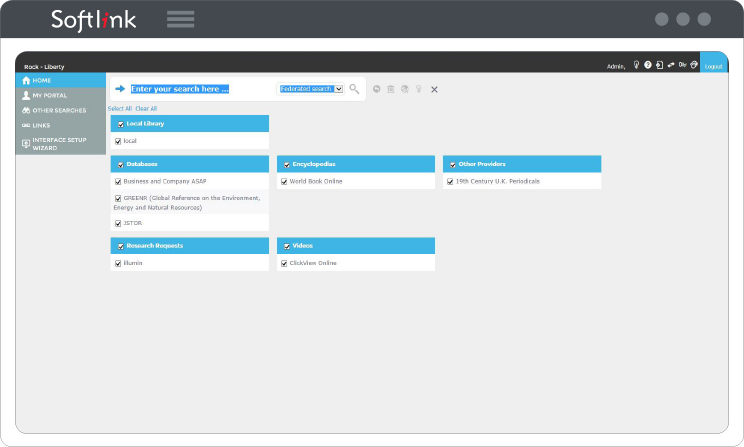Toggle the Videos group checkbox
The image size is (744, 447).
coord(287,246)
